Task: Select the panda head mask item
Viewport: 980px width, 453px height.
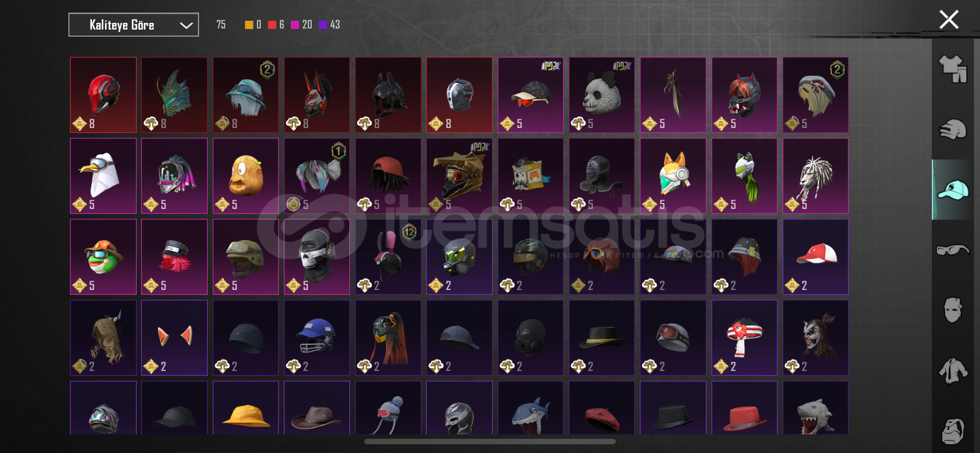Action: tap(602, 95)
